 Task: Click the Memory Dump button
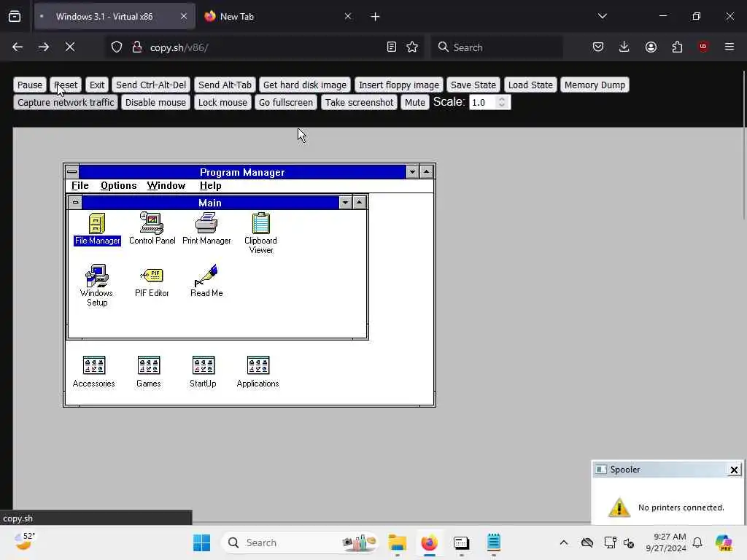coord(595,85)
